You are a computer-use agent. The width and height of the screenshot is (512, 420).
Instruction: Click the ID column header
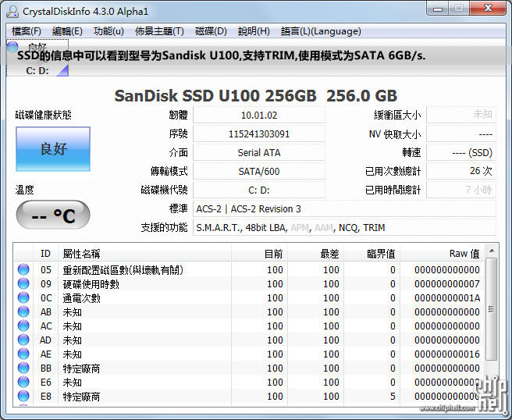pos(46,254)
